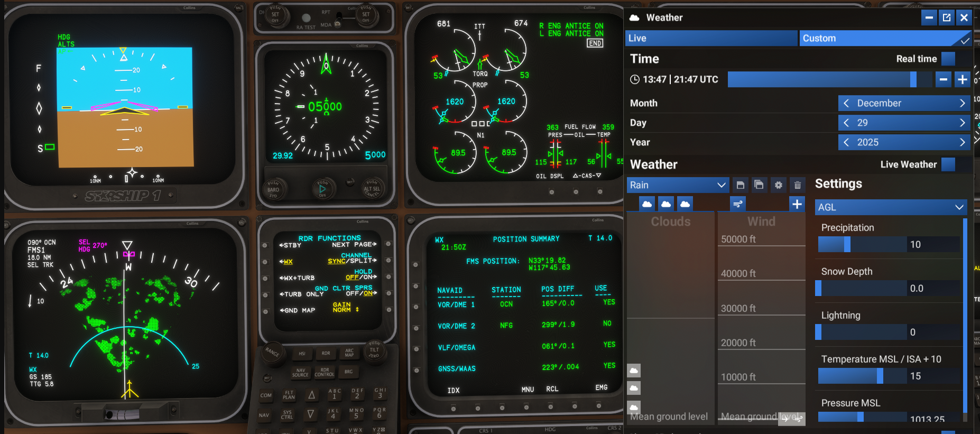980x434 pixels.
Task: Click the SYS CTRL key
Action: 287,415
